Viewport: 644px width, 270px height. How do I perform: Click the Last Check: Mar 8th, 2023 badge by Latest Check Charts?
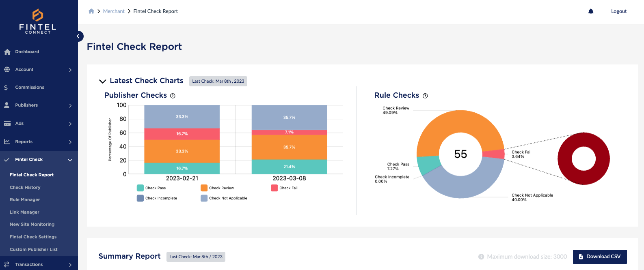(218, 81)
